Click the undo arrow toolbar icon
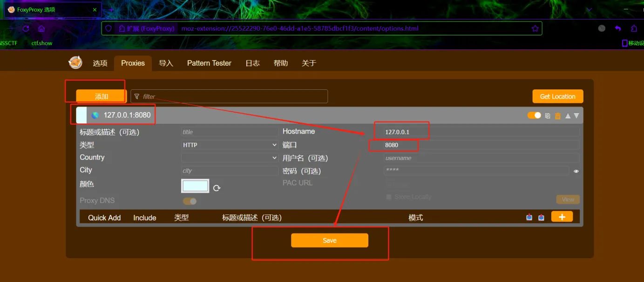Image resolution: width=644 pixels, height=282 pixels. coord(618,28)
